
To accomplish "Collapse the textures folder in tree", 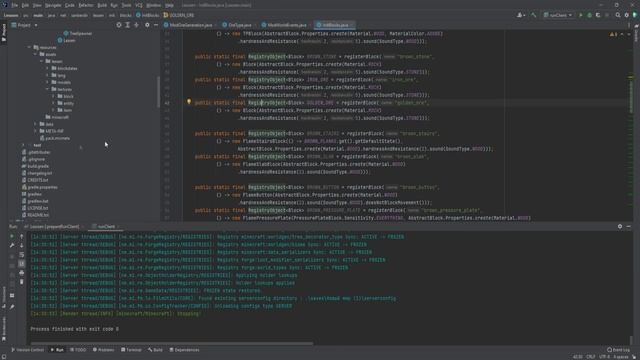I will point(47,89).
